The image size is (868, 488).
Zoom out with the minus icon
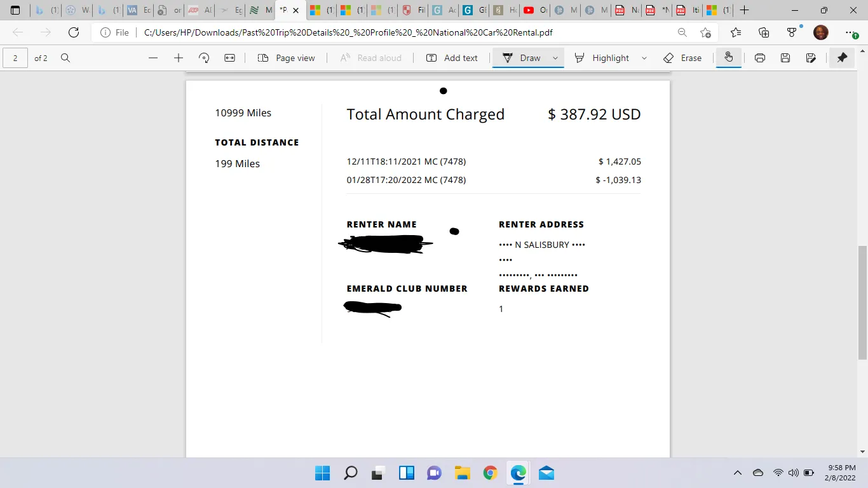click(x=153, y=58)
